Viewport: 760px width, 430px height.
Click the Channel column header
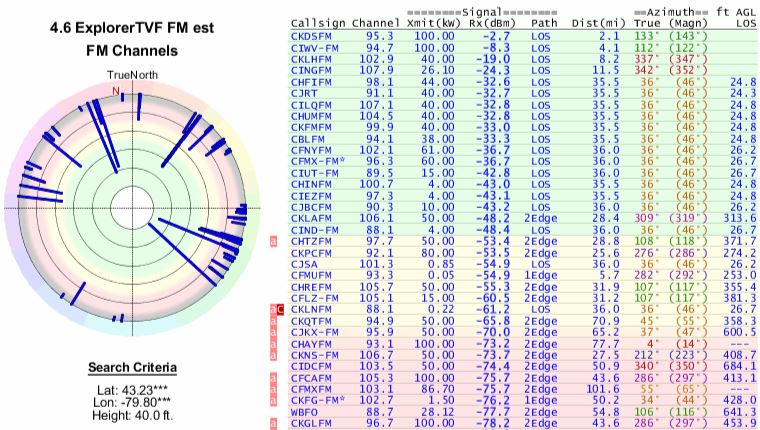point(376,20)
